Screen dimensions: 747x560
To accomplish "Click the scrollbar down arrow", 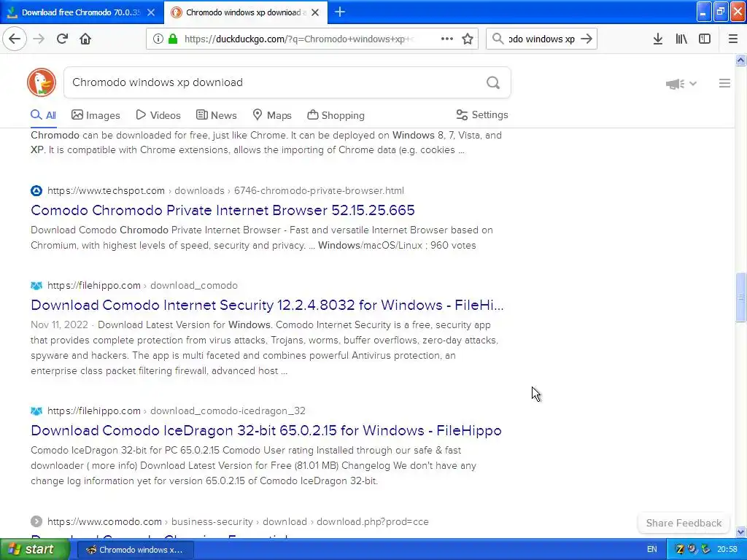I will coord(740,532).
